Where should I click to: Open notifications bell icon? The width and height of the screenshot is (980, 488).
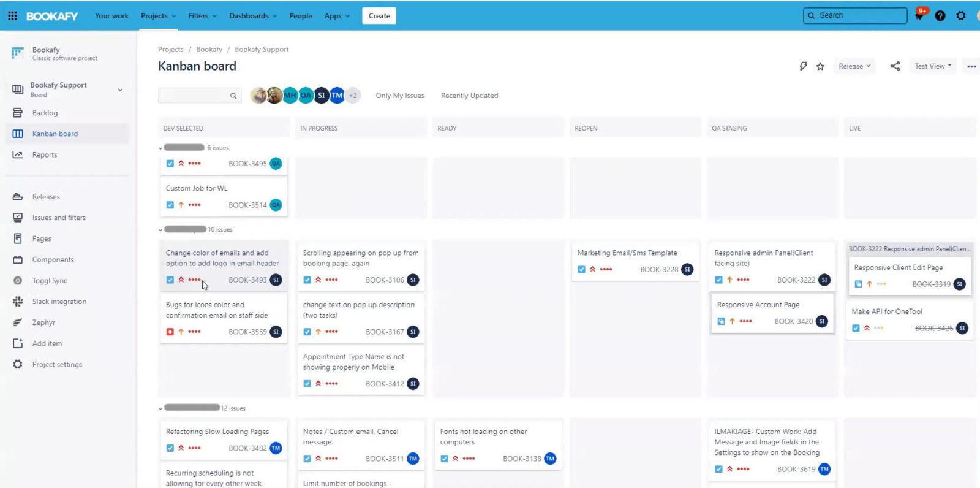tap(919, 16)
